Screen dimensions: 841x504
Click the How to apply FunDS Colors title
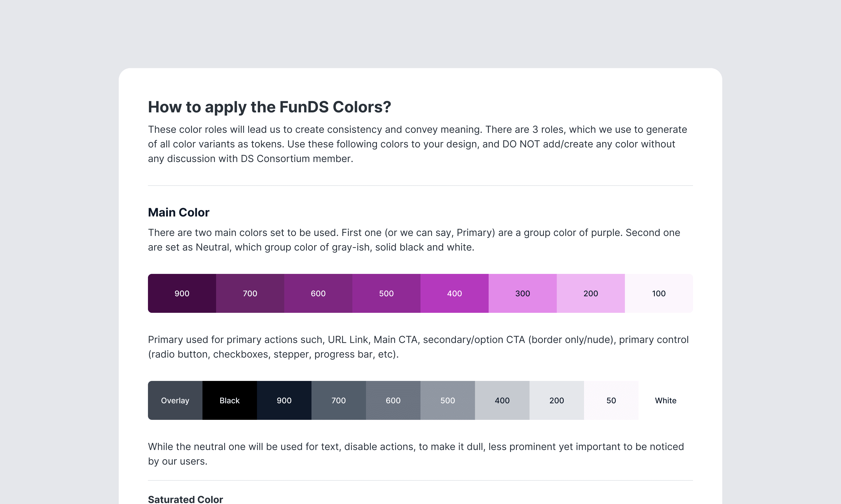(x=269, y=107)
